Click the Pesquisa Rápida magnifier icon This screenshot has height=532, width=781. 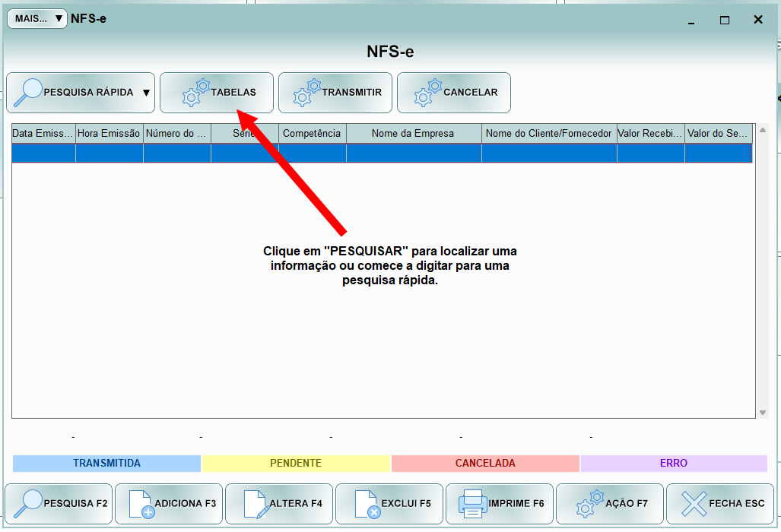tap(29, 92)
